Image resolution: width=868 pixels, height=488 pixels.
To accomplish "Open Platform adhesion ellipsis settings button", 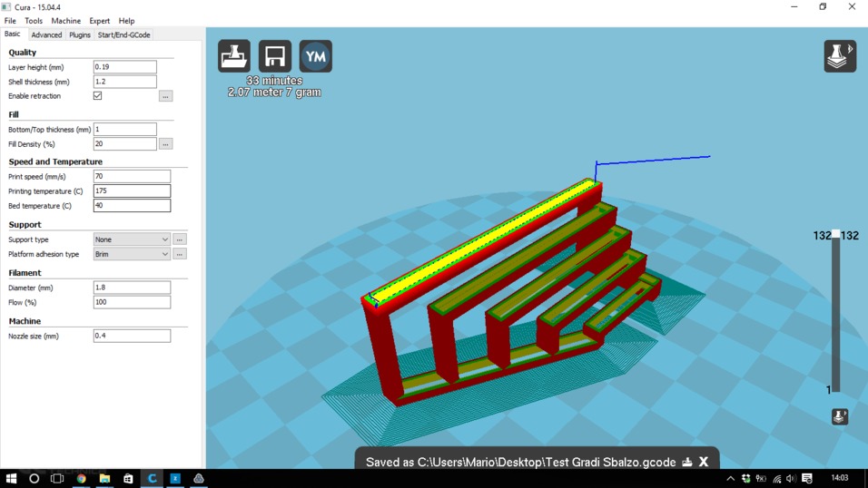I will tap(180, 254).
